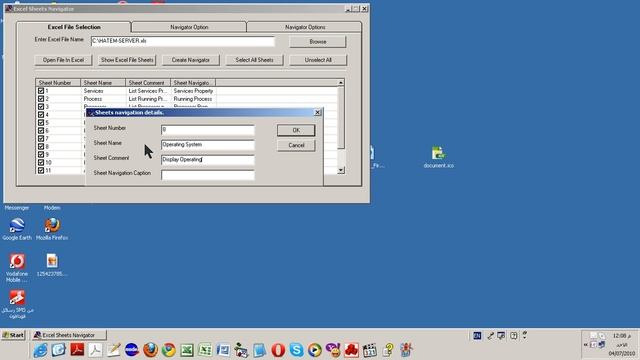Click the Sheet Comment input field

[207, 160]
